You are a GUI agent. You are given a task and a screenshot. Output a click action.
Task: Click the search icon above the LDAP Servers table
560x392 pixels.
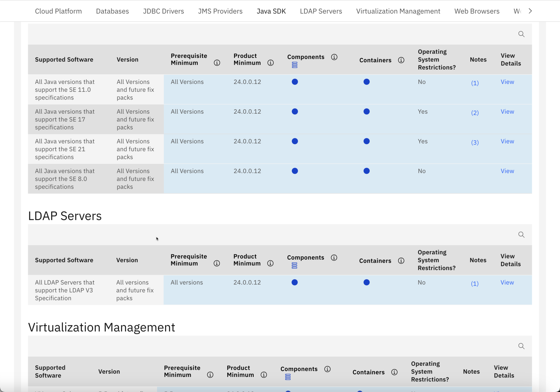(521, 234)
